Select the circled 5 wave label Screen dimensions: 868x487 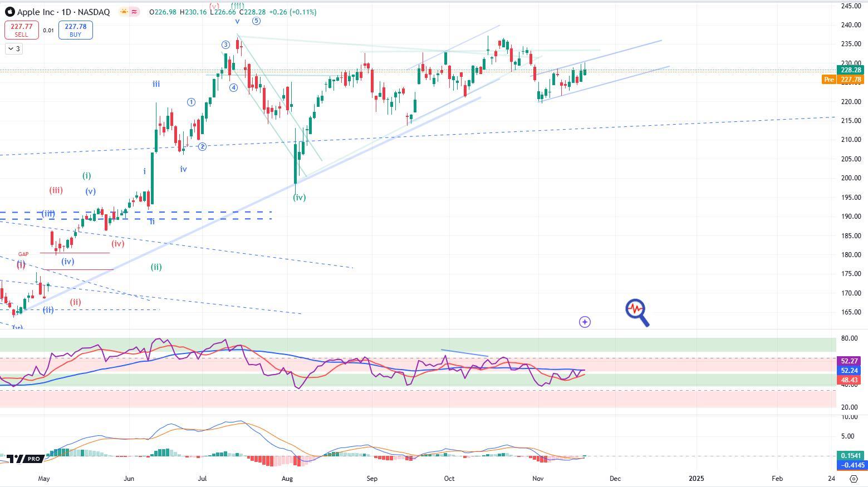point(256,21)
